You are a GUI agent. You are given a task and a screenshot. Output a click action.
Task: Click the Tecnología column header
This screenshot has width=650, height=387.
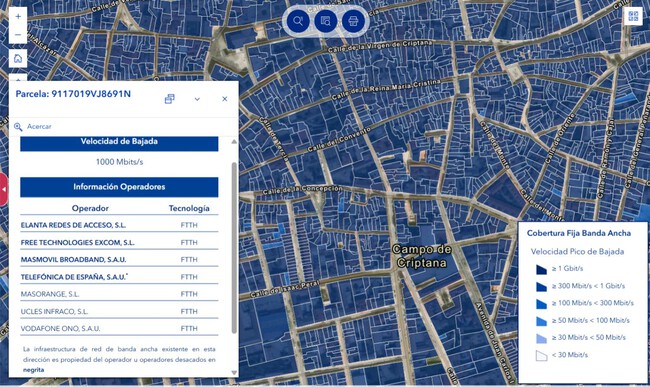[189, 208]
